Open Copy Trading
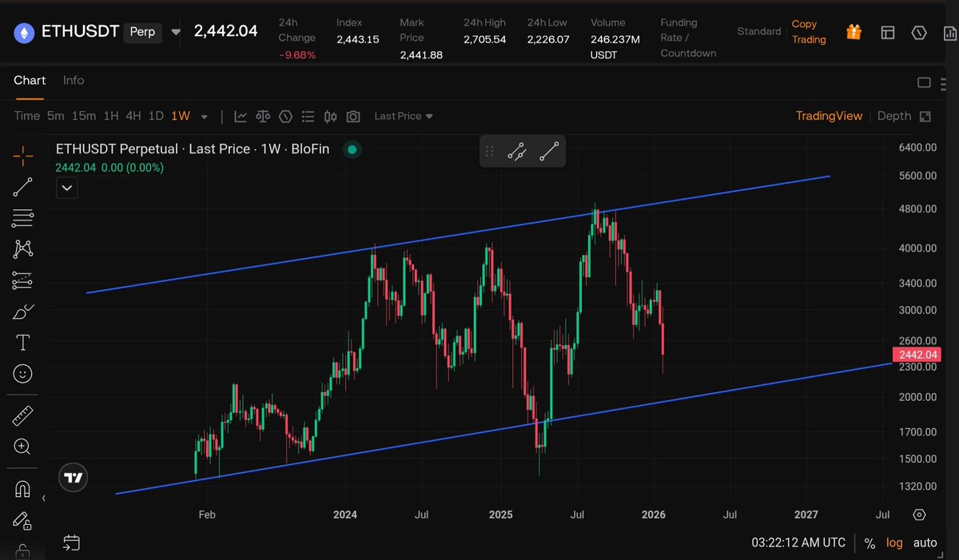The image size is (959, 560). pos(808,32)
